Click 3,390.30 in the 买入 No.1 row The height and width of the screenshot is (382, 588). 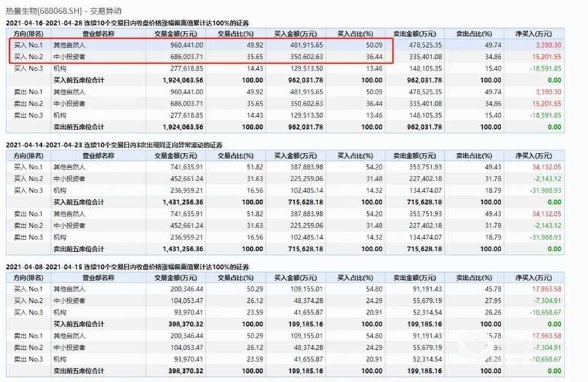tap(548, 45)
